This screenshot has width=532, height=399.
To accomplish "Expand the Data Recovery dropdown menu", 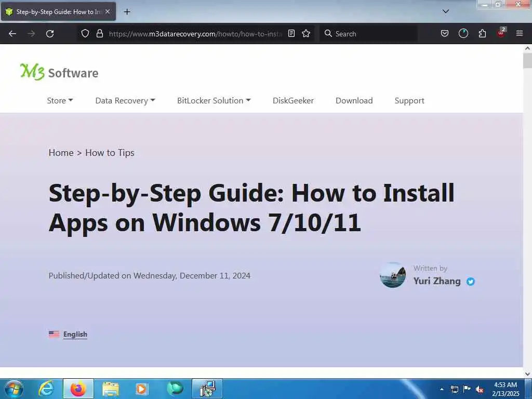I will [125, 100].
